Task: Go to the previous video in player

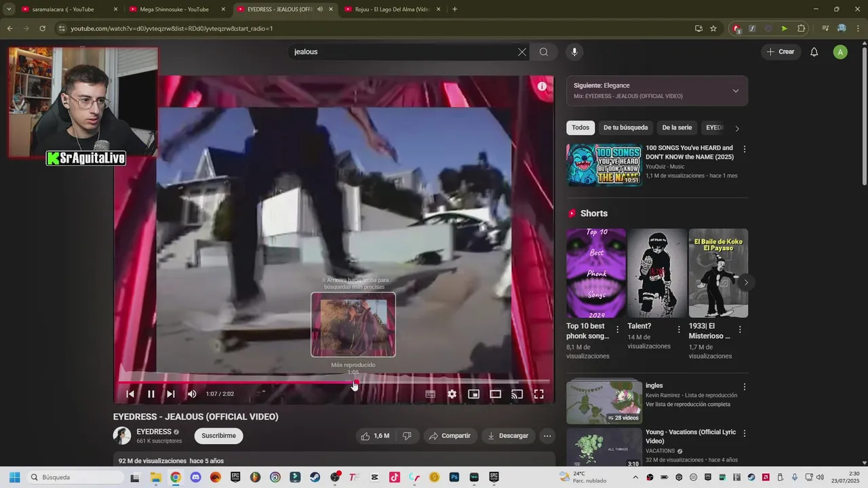Action: (x=130, y=394)
